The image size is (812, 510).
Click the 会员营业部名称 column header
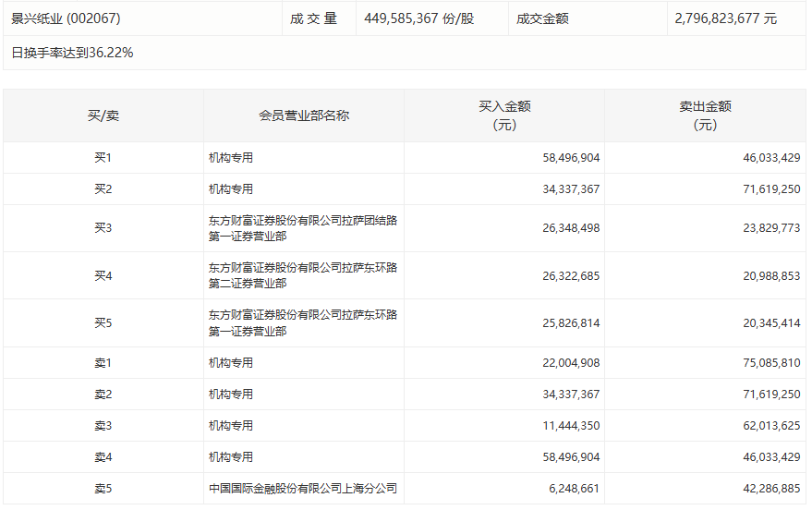point(304,115)
